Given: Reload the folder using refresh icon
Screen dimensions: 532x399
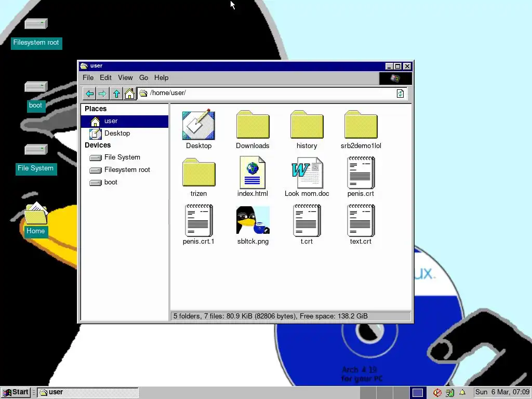Looking at the screenshot, I should (401, 94).
